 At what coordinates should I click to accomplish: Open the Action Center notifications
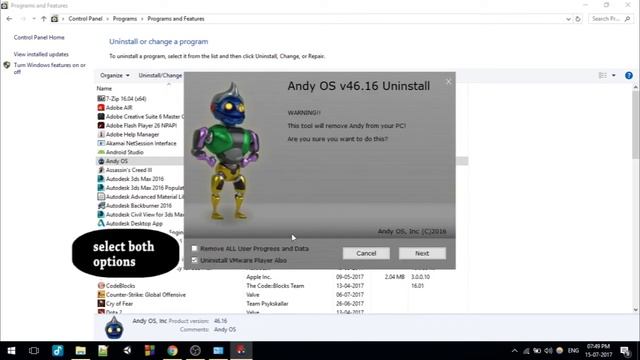(x=625, y=351)
